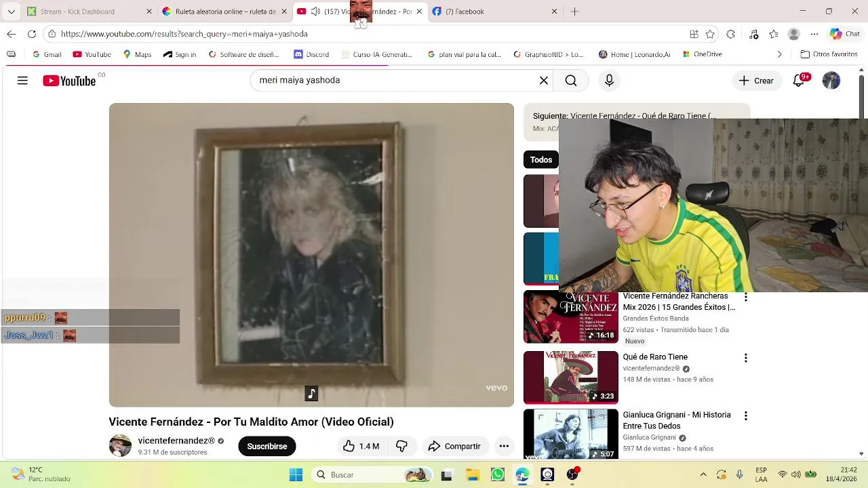Open the Discord bookmark

311,54
